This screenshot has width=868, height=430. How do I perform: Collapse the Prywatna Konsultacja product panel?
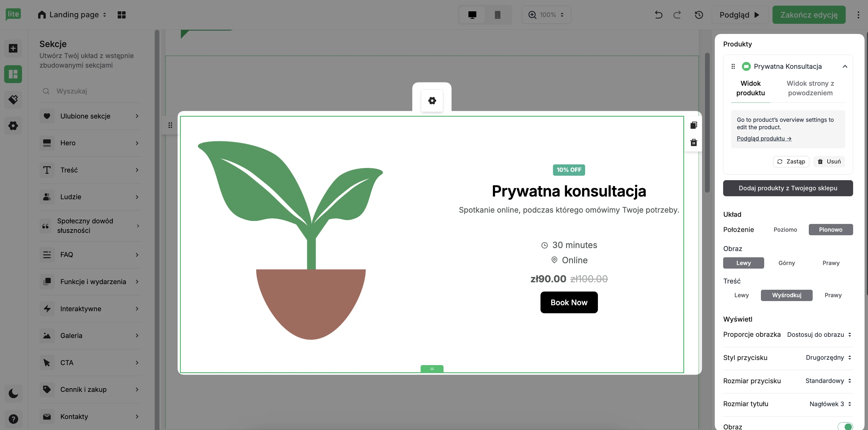tap(845, 66)
